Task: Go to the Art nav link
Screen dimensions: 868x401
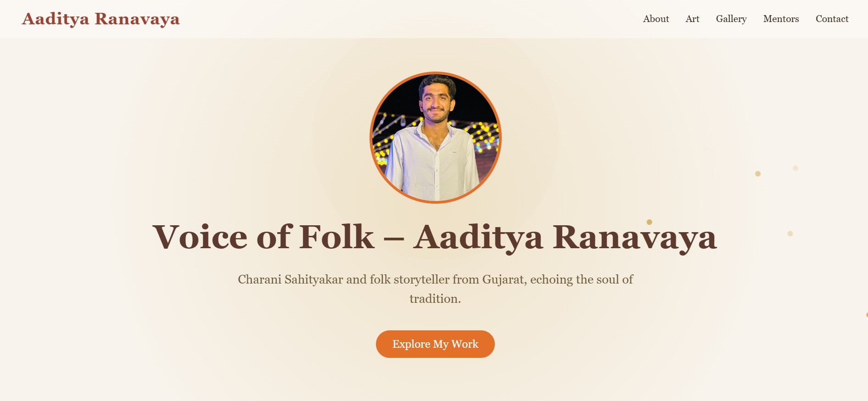Action: (x=692, y=19)
